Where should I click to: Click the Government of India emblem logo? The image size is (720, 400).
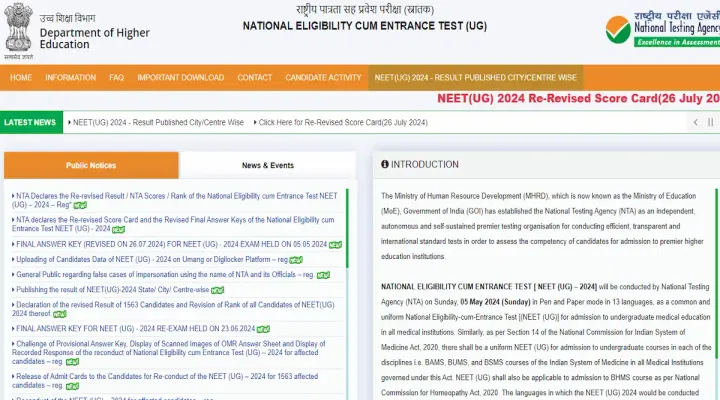[18, 31]
